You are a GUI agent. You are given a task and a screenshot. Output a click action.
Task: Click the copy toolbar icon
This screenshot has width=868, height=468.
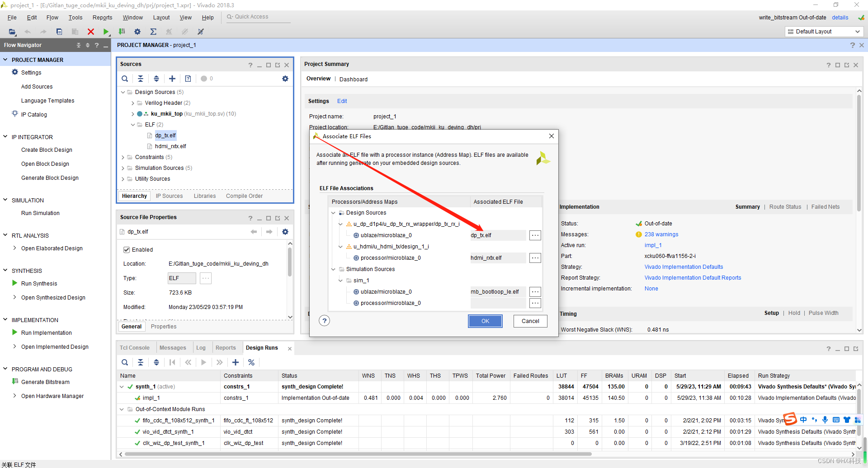[x=59, y=32]
